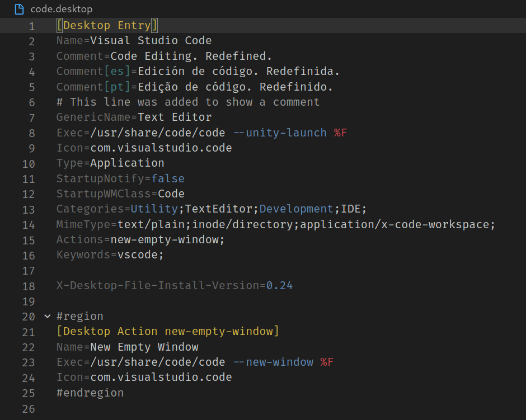The image size is (526, 420).
Task: Click the [Desktop Action new-empty-window] header
Action: click(x=168, y=332)
